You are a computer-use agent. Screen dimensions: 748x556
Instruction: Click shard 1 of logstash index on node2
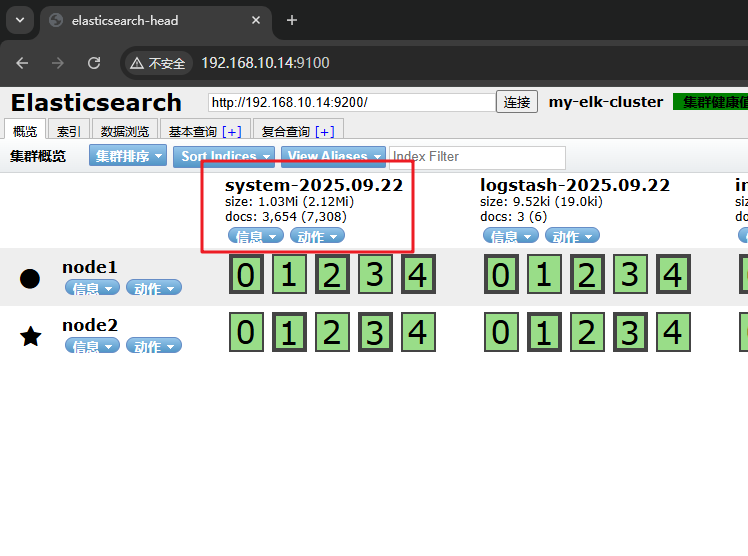coord(544,332)
